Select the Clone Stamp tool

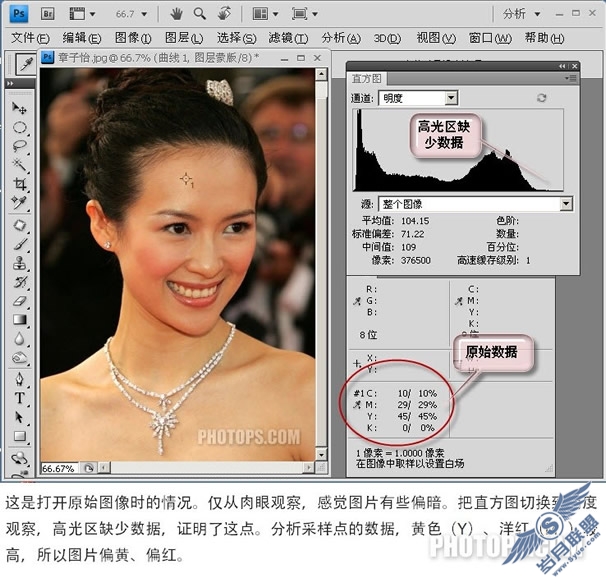coord(19,263)
